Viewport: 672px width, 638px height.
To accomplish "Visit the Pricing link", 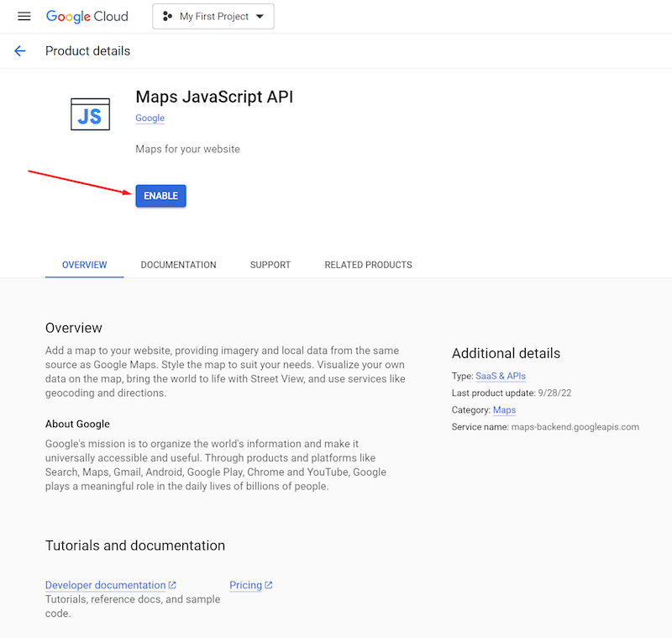I will (x=245, y=585).
